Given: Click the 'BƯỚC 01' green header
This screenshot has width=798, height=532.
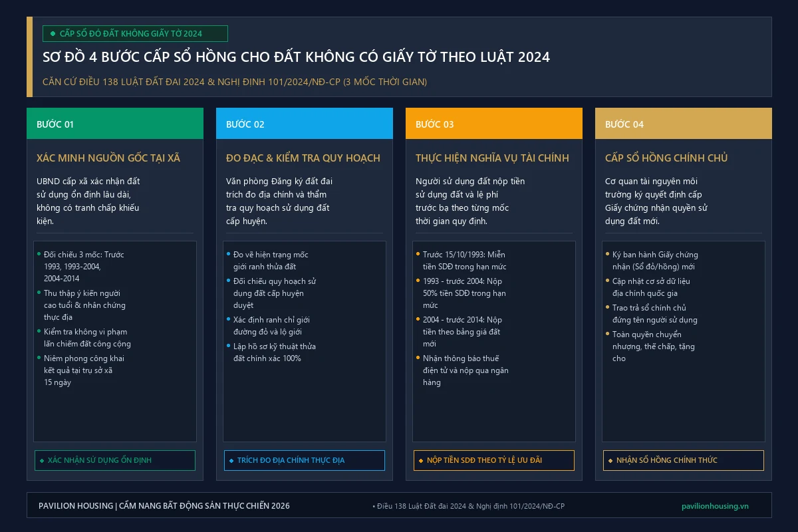Looking at the screenshot, I should point(115,124).
